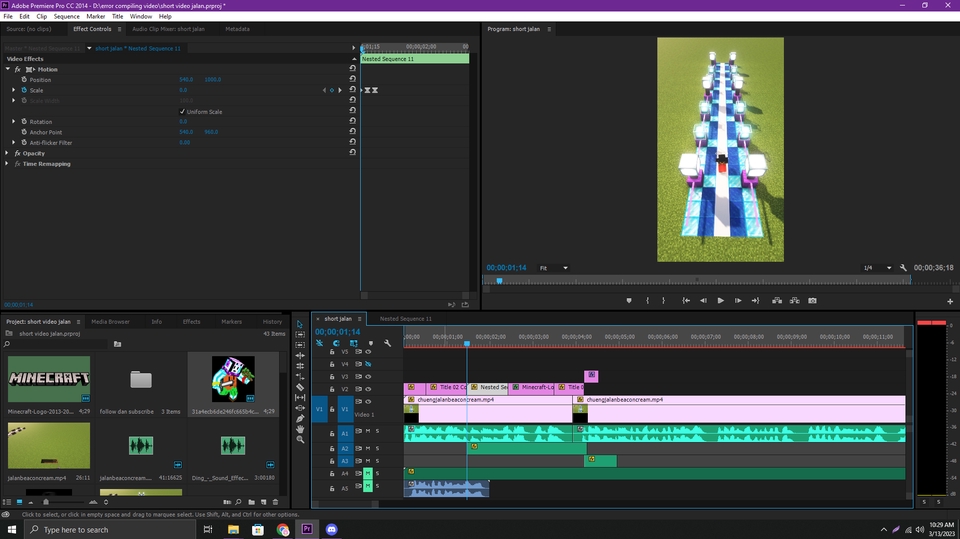Toggle Snap in the timeline header

pos(336,344)
